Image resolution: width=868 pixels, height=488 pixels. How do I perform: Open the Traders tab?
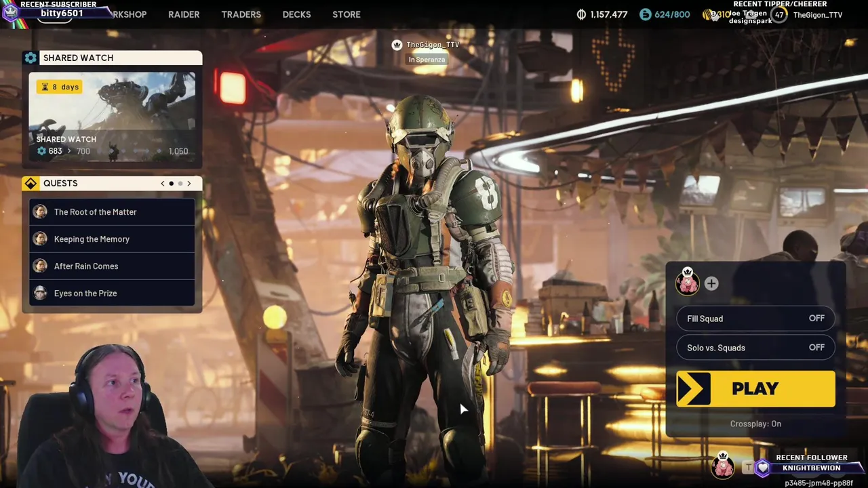(241, 14)
